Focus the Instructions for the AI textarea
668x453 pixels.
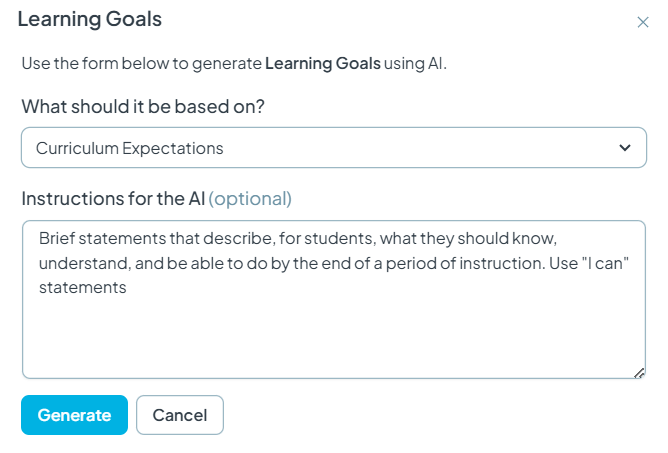tap(334, 299)
